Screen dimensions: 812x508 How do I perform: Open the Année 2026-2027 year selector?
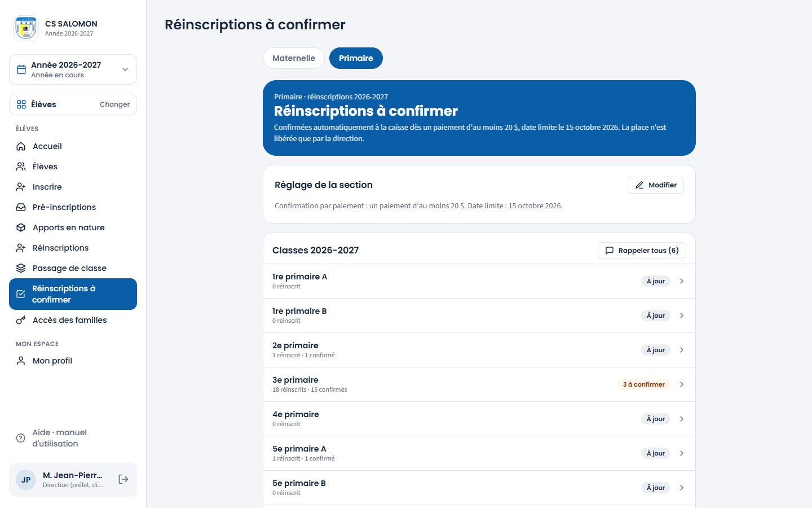pos(73,69)
